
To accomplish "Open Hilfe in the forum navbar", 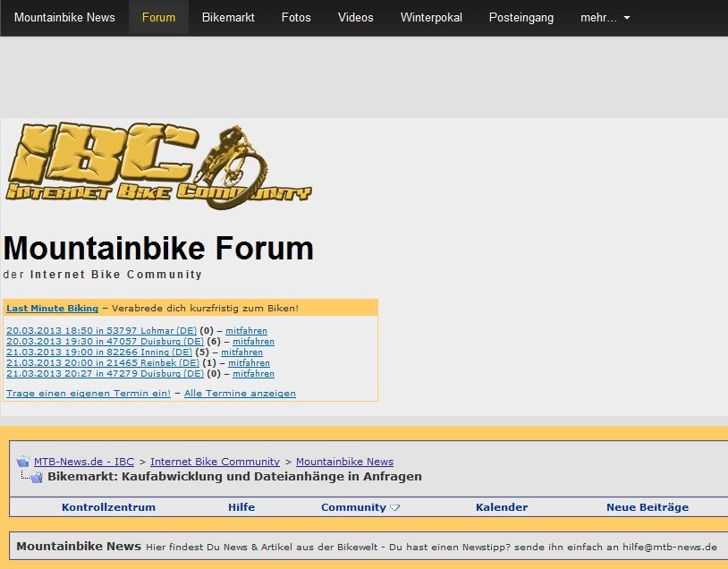I will tap(241, 507).
